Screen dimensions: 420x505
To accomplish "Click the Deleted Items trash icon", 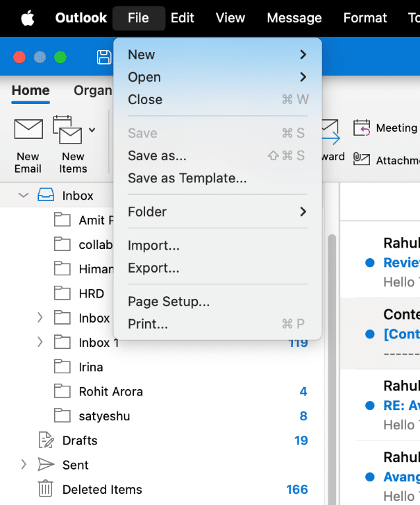I will click(x=45, y=488).
